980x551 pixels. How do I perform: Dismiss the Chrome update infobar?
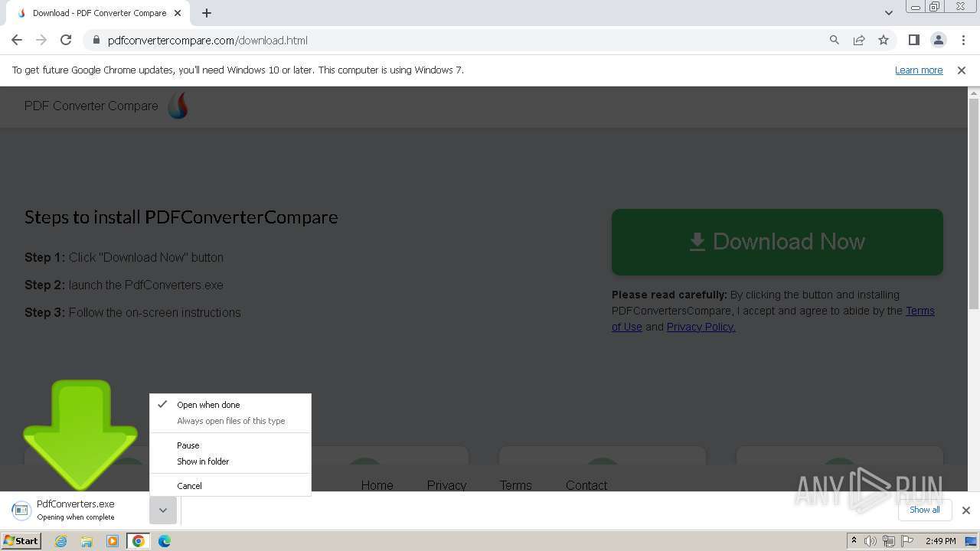pos(962,70)
